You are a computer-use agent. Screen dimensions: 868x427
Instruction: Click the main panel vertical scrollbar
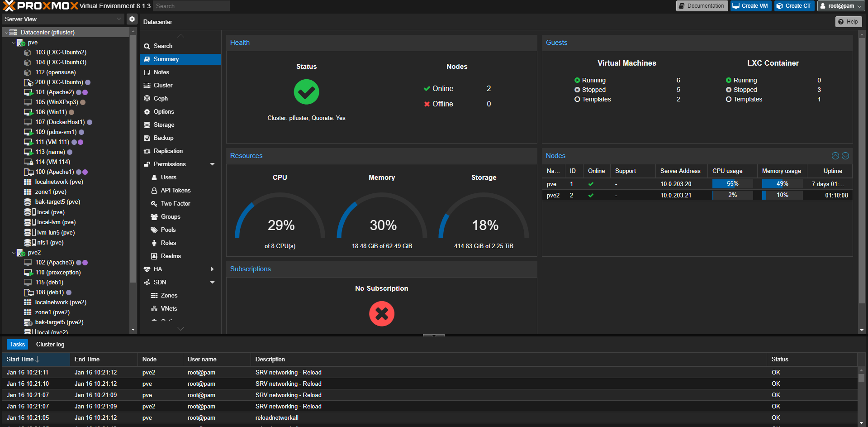pyautogui.click(x=862, y=170)
